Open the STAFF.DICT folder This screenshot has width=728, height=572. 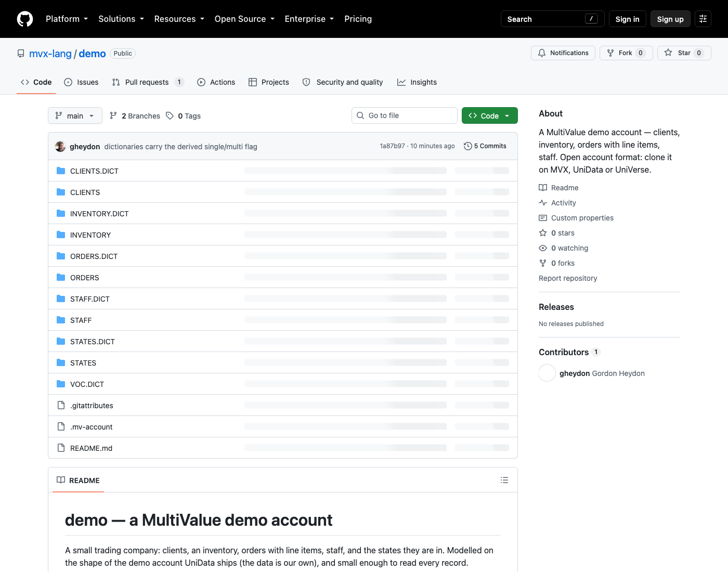point(90,299)
